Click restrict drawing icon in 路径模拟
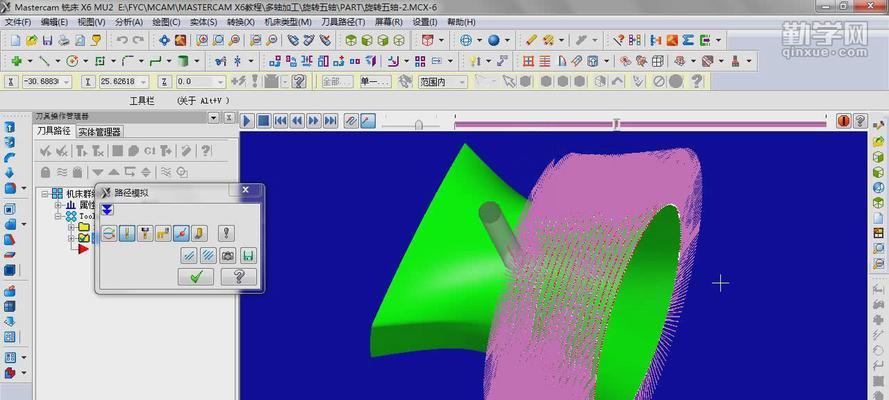 189,256
